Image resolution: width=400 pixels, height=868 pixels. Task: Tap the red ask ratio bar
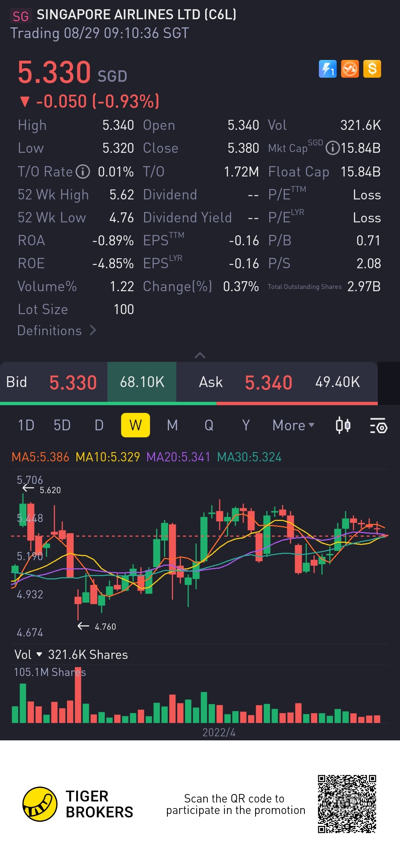point(297,403)
